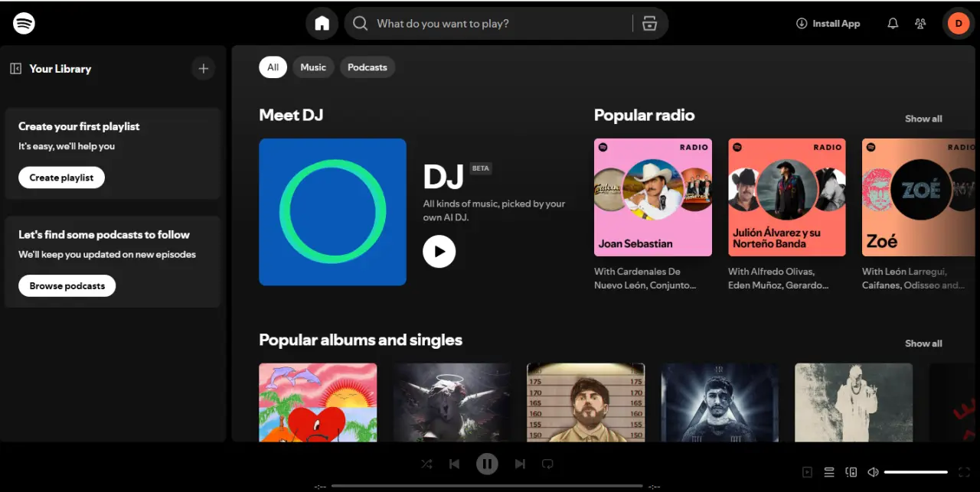Click plus to create playlist or folder

coord(203,69)
